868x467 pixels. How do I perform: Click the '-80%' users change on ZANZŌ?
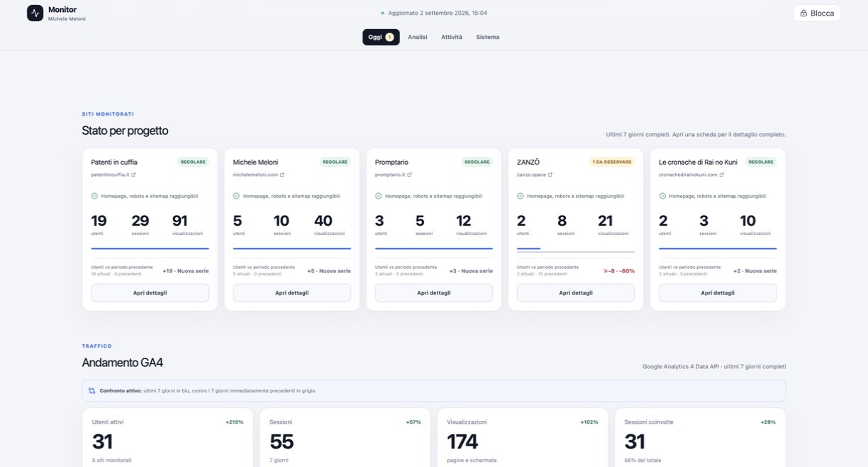tap(627, 271)
